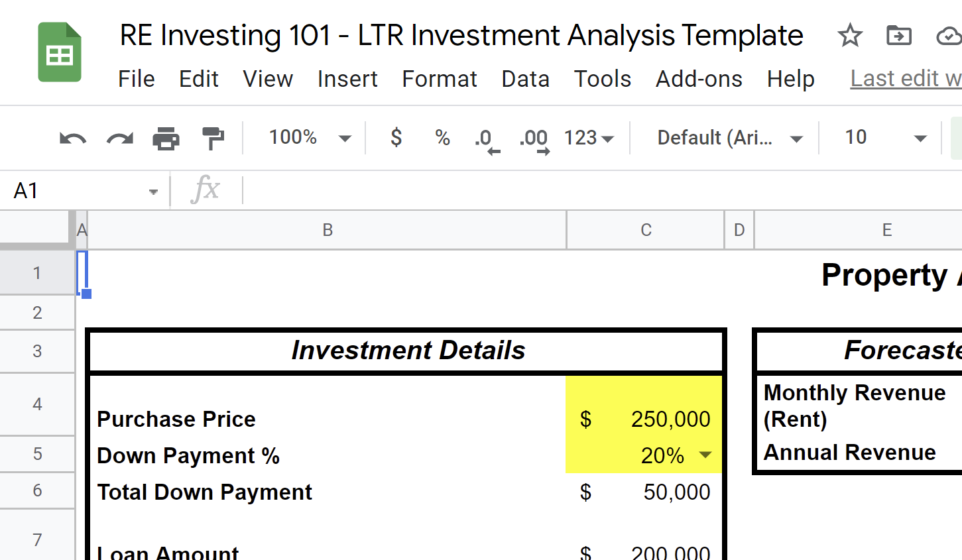Select the Purchase Price label cell
This screenshot has height=560, width=962.
point(328,406)
